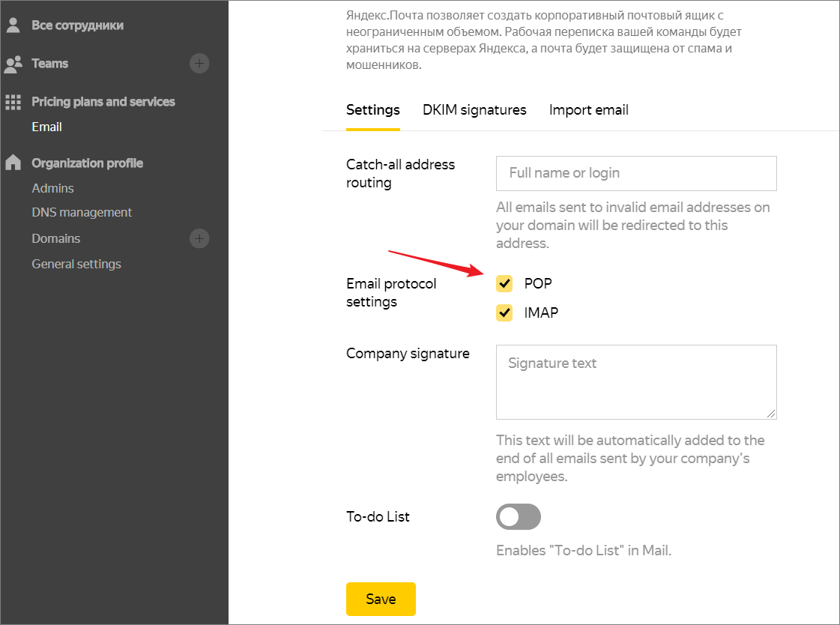Click the Teams group icon
Screen dimensions: 840x625
[x=13, y=64]
